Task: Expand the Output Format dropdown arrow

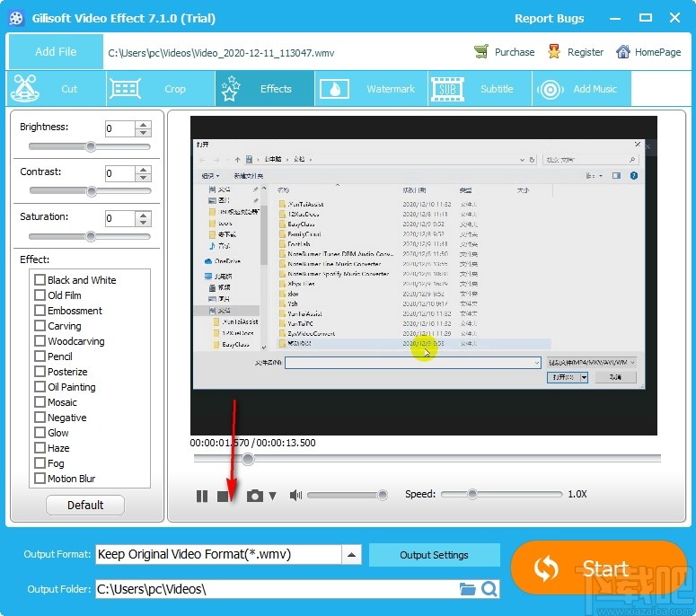Action: [351, 555]
